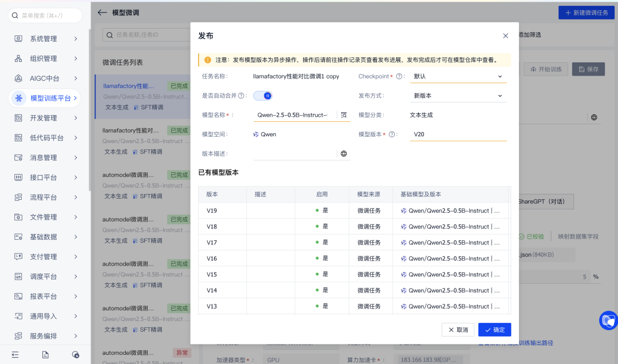Screen dimensions: 618x364
Task: Expand the 报表平台 menu chevron
Action: (x=76, y=296)
